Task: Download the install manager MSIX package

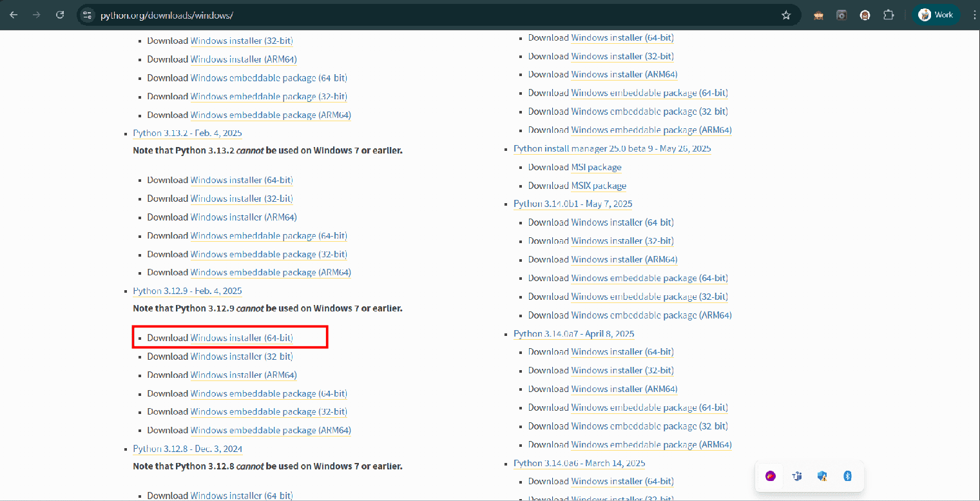Action: click(x=599, y=186)
